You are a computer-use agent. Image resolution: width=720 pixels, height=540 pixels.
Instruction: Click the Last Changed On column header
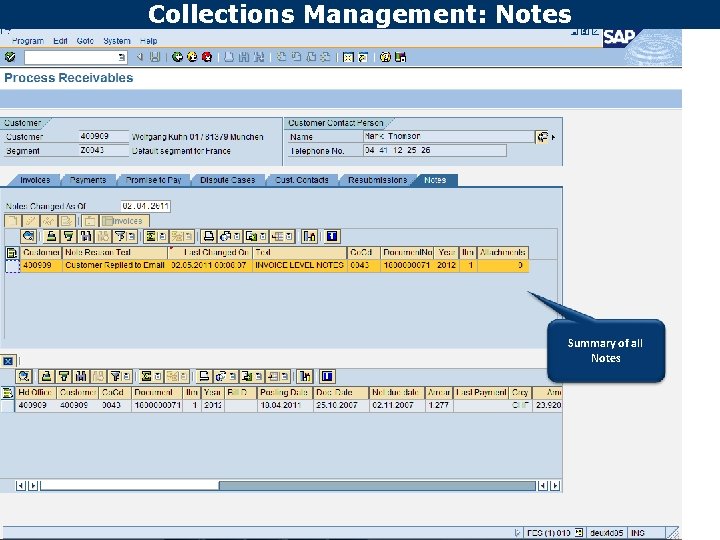coord(210,253)
